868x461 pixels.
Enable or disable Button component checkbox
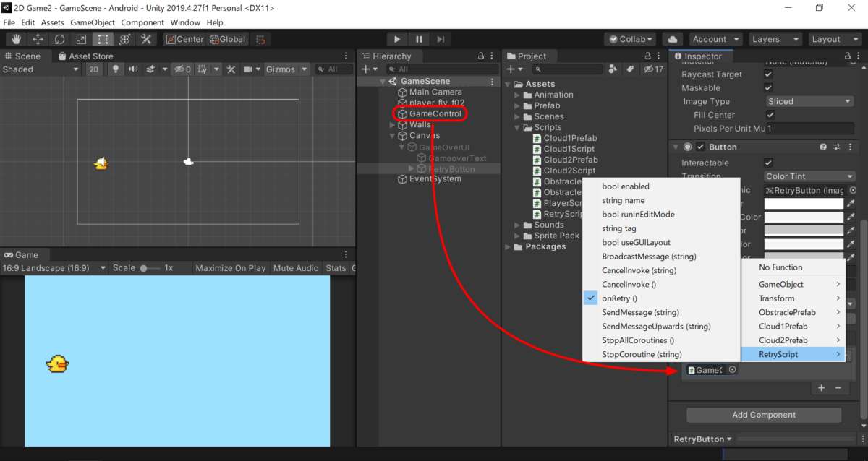700,147
